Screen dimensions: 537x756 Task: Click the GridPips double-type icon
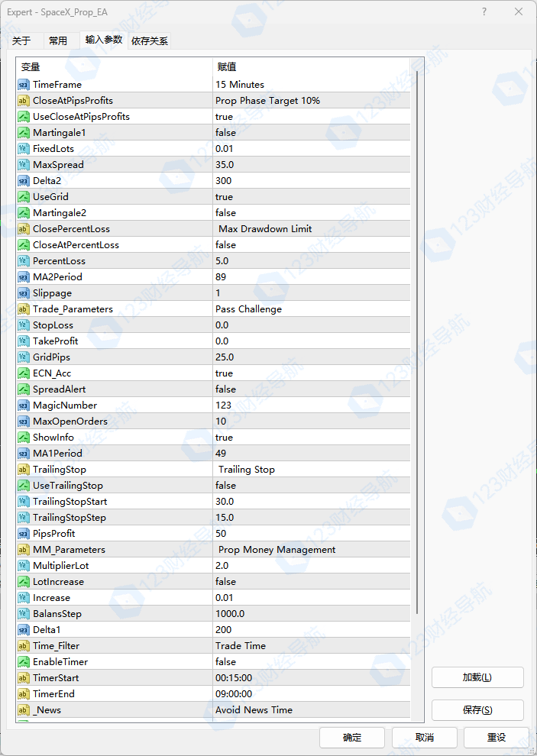(x=23, y=357)
